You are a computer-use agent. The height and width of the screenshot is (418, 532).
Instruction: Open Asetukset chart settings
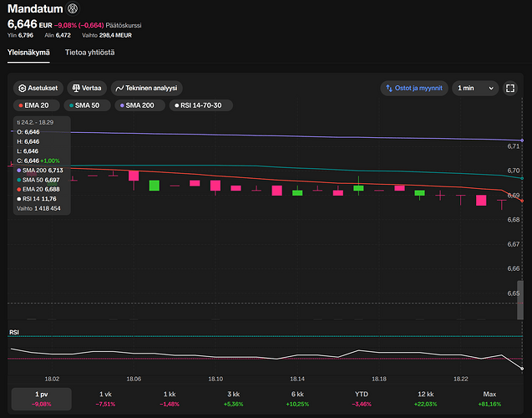click(38, 88)
